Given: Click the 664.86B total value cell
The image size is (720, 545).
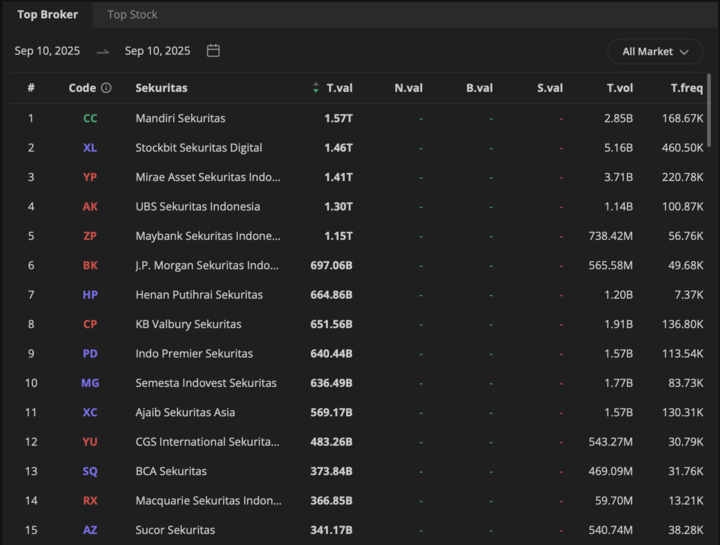Looking at the screenshot, I should pos(332,295).
